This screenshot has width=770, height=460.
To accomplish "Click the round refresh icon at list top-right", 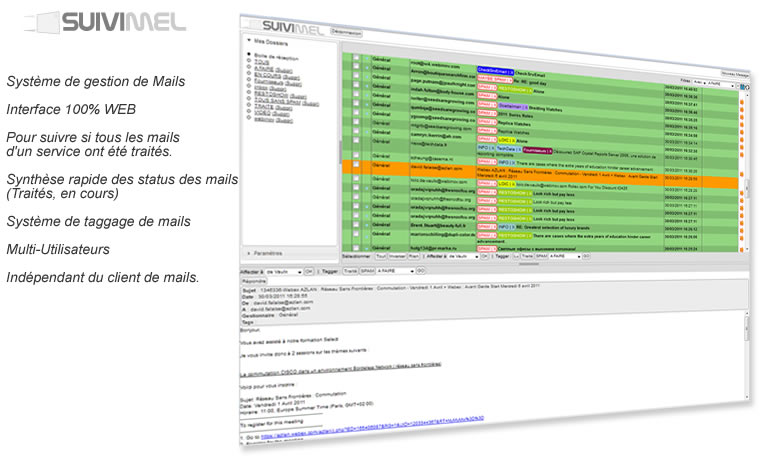I will (747, 87).
